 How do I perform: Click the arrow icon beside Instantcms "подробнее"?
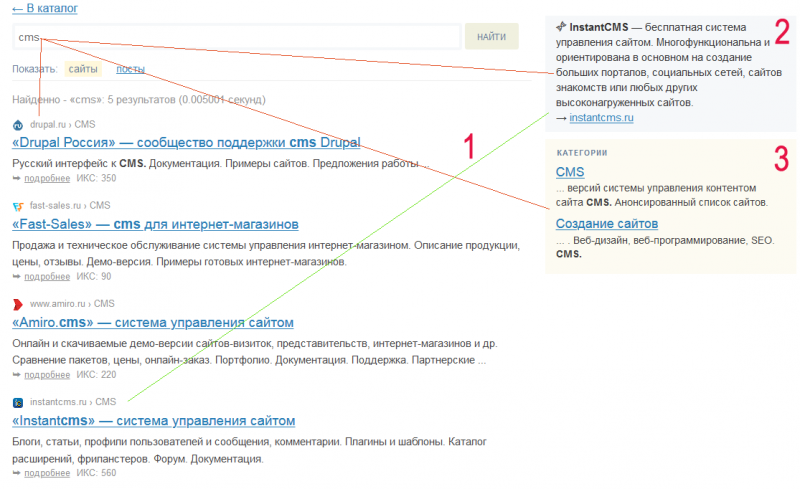[16, 473]
